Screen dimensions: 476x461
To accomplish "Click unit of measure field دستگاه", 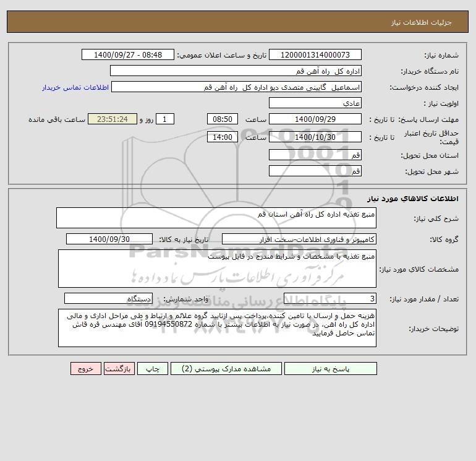I will tap(108, 298).
